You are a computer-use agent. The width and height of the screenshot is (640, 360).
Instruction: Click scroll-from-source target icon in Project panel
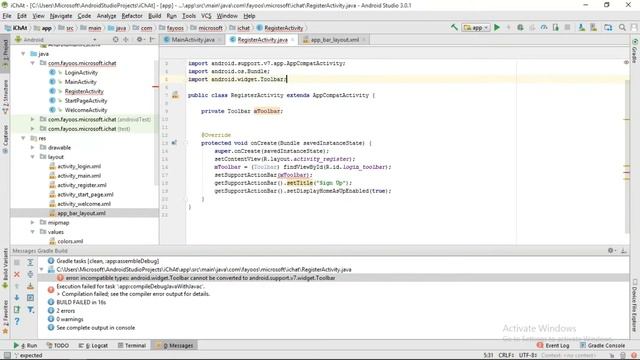(x=116, y=40)
